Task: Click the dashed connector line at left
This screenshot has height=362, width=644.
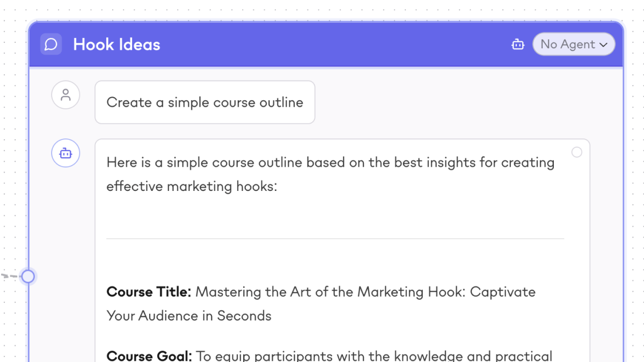Action: point(10,276)
